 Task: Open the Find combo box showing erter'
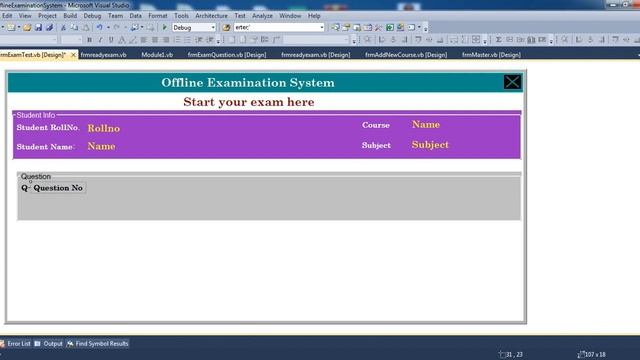pos(279,27)
